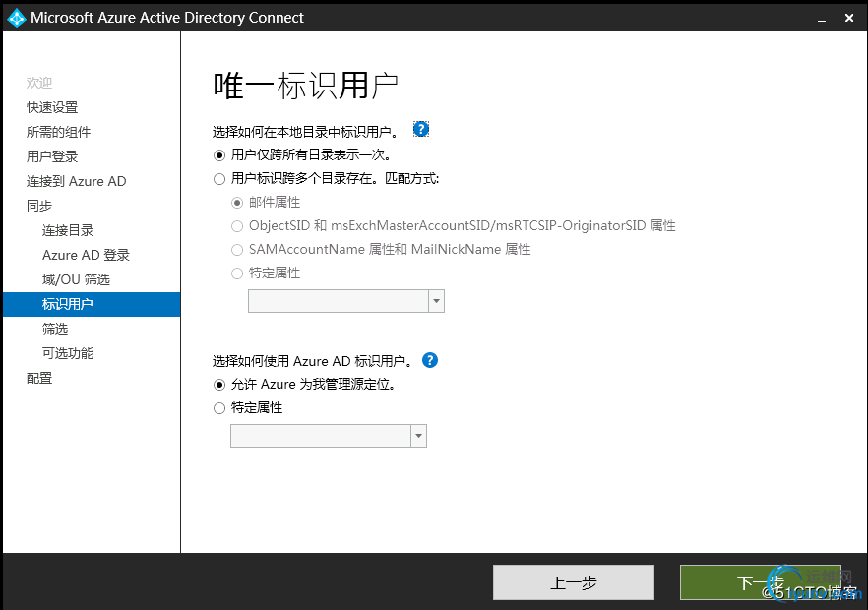Image resolution: width=868 pixels, height=610 pixels.
Task: Open 筛选 sub-step in sidebar
Action: (x=55, y=329)
